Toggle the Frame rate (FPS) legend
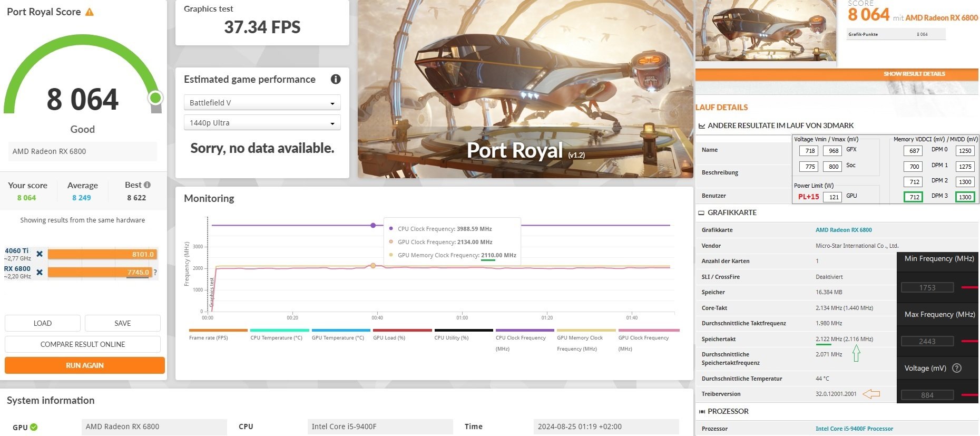The height and width of the screenshot is (436, 980). [x=218, y=335]
